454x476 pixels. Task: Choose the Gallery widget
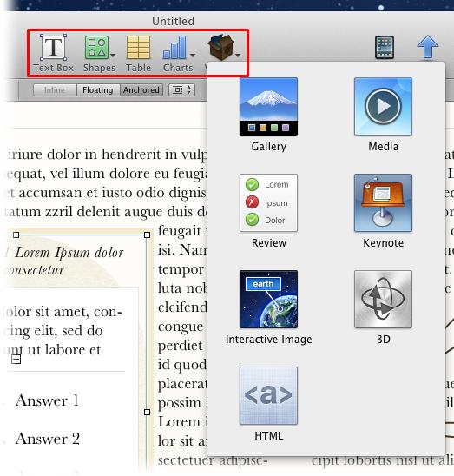point(268,107)
